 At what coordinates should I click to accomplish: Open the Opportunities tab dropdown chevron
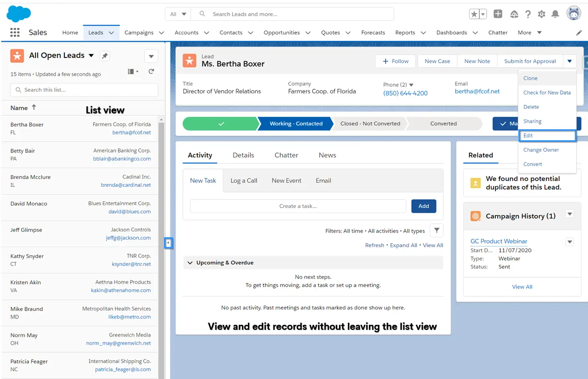coord(308,33)
